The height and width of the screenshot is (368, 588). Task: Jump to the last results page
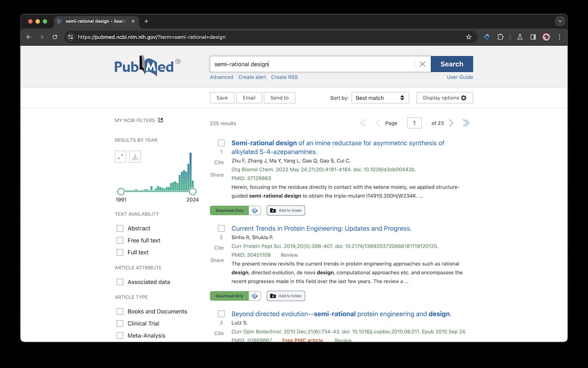pyautogui.click(x=466, y=123)
